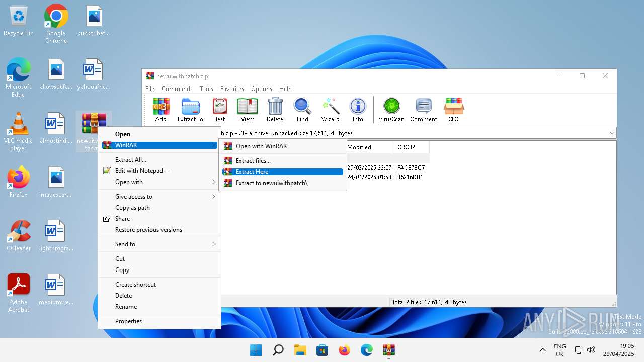
Task: Click the SFX toolbar icon
Action: point(454,110)
